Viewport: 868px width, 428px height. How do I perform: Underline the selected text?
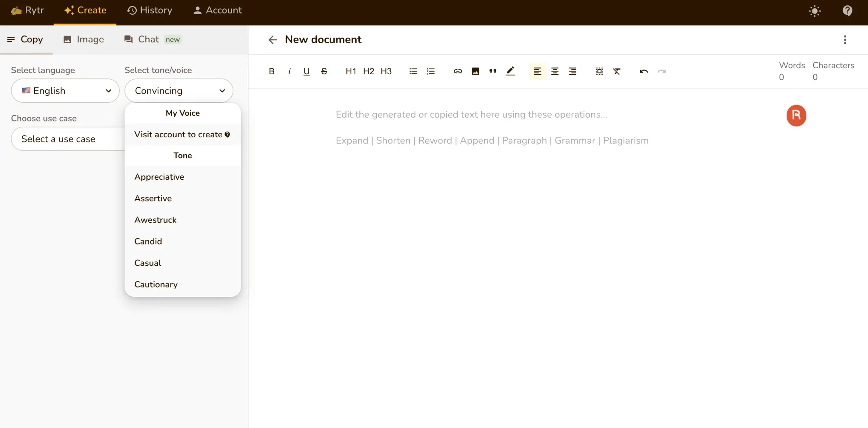tap(307, 71)
